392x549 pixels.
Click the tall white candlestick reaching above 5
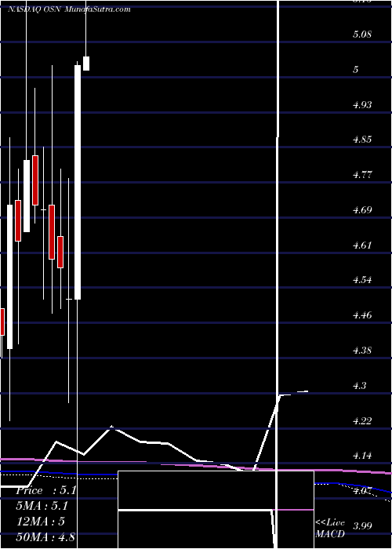click(x=78, y=182)
